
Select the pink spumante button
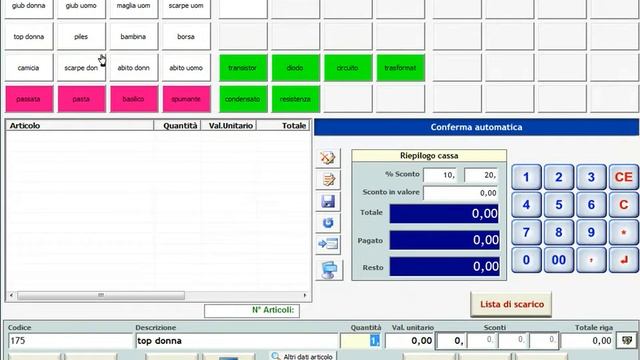point(186,99)
